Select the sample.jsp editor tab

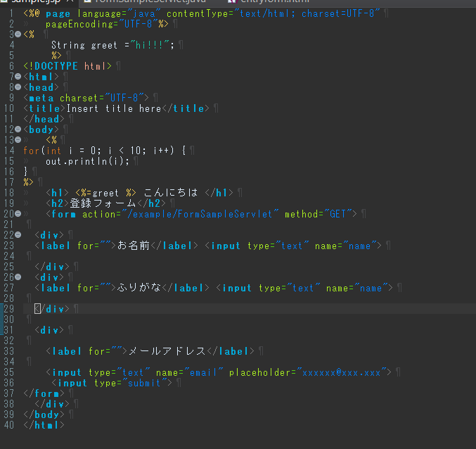[x=28, y=2]
